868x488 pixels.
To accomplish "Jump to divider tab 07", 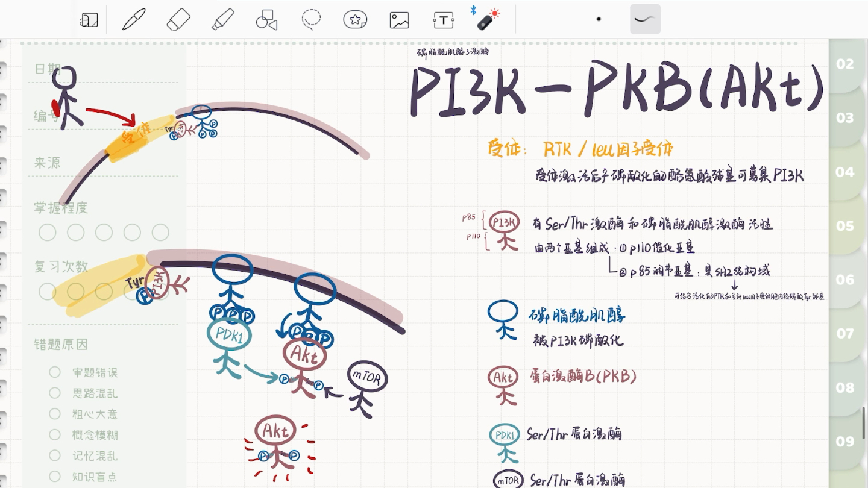I will pos(845,333).
